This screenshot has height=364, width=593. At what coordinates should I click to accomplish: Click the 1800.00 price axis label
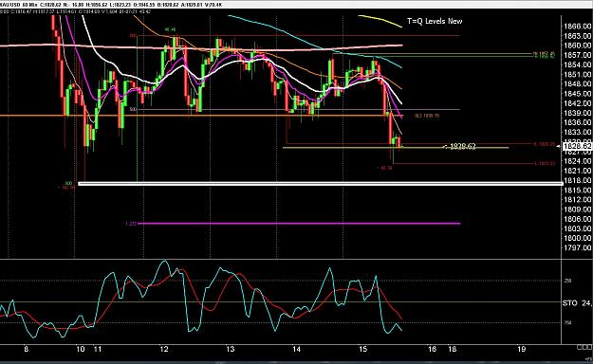[578, 238]
